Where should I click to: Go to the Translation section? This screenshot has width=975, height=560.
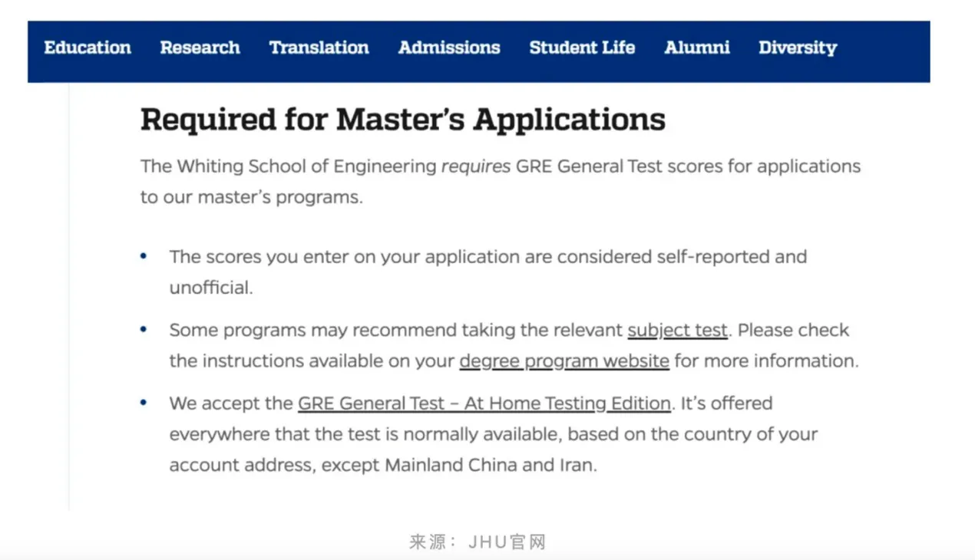pos(319,48)
